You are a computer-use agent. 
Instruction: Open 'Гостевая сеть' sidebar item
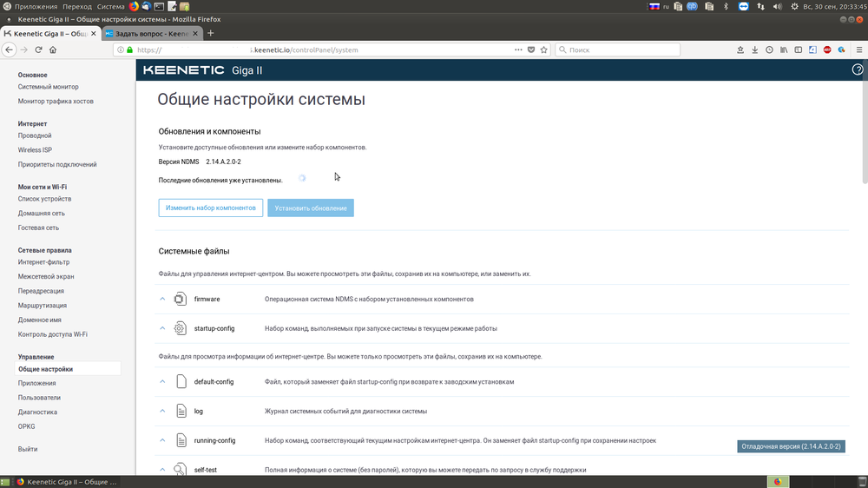pyautogui.click(x=38, y=228)
